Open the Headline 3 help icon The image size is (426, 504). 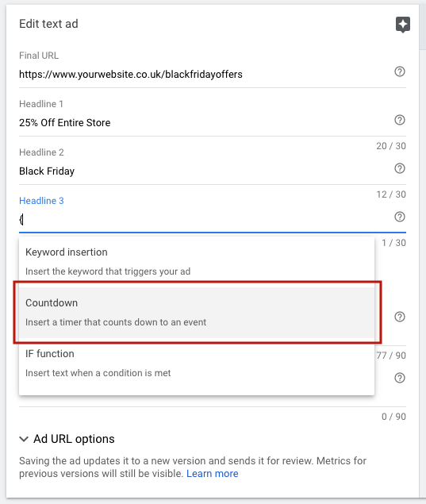399,217
